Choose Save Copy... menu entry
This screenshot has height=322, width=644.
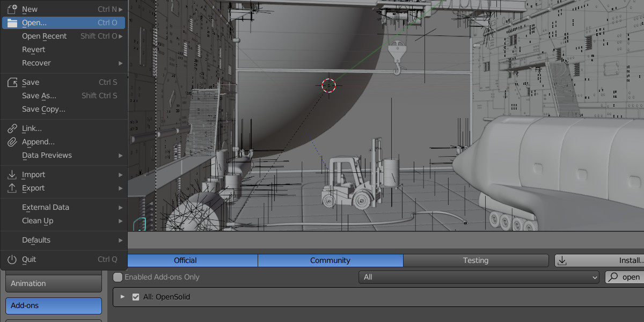64,109
